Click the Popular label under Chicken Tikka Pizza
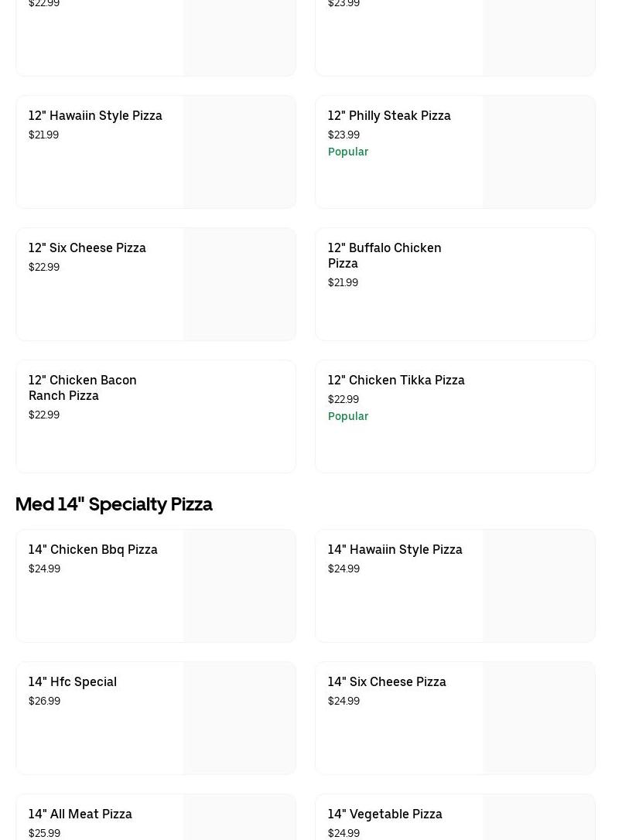Viewport: 622px width, 840px height. [348, 416]
